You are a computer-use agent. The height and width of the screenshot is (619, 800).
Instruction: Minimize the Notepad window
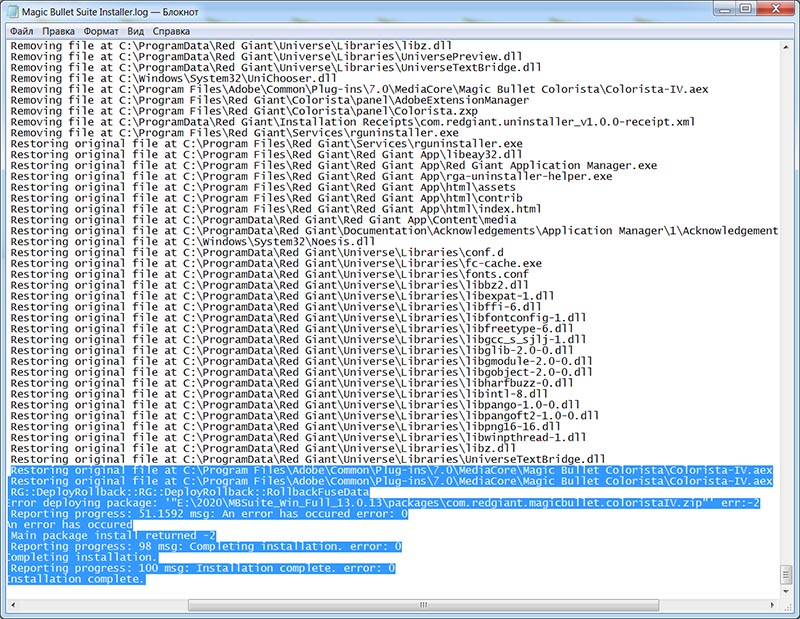[725, 9]
